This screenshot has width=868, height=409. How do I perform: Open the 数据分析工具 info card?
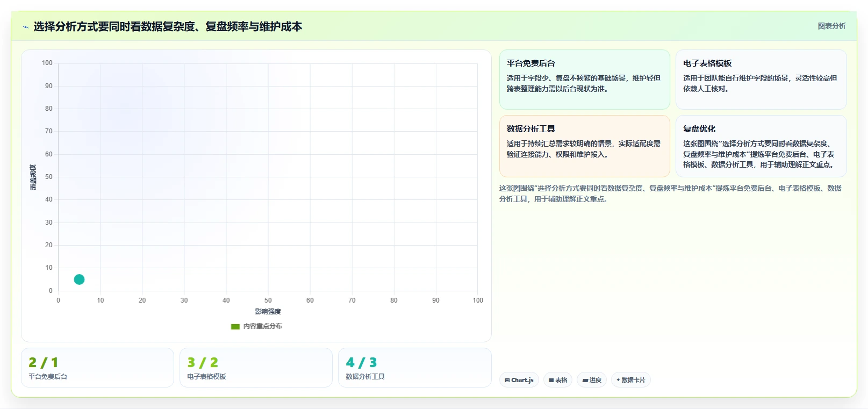(584, 146)
